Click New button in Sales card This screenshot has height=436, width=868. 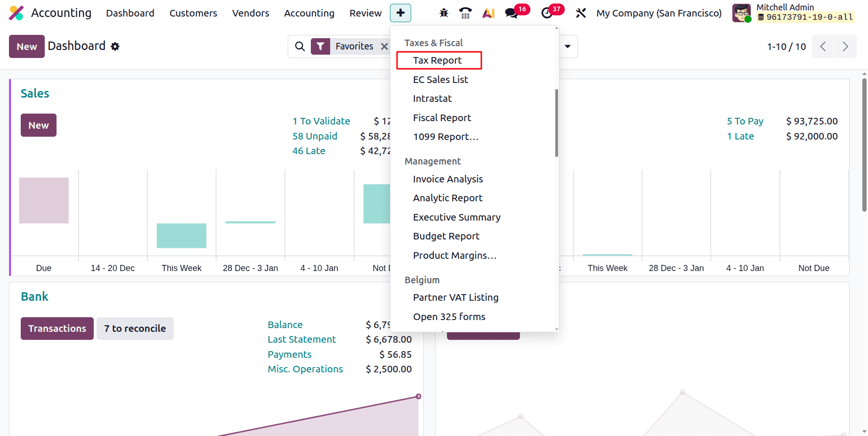click(x=39, y=125)
